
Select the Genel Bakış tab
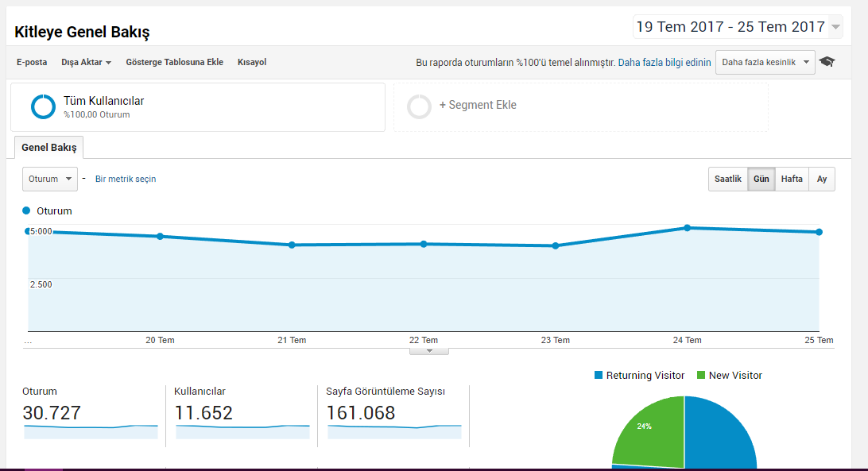(x=49, y=147)
